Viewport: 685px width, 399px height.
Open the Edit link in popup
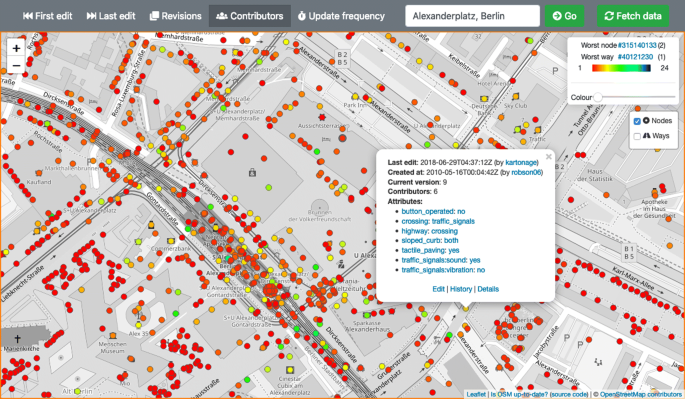[x=438, y=289]
